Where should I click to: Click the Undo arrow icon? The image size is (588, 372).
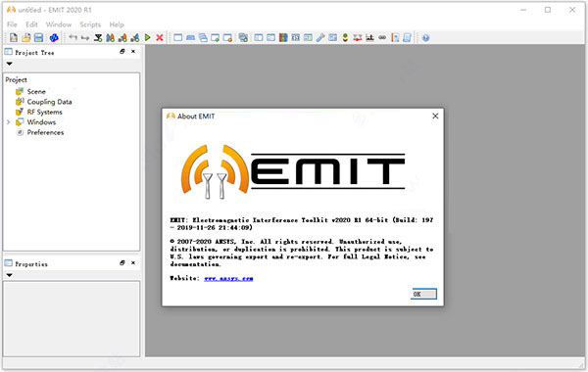point(73,37)
